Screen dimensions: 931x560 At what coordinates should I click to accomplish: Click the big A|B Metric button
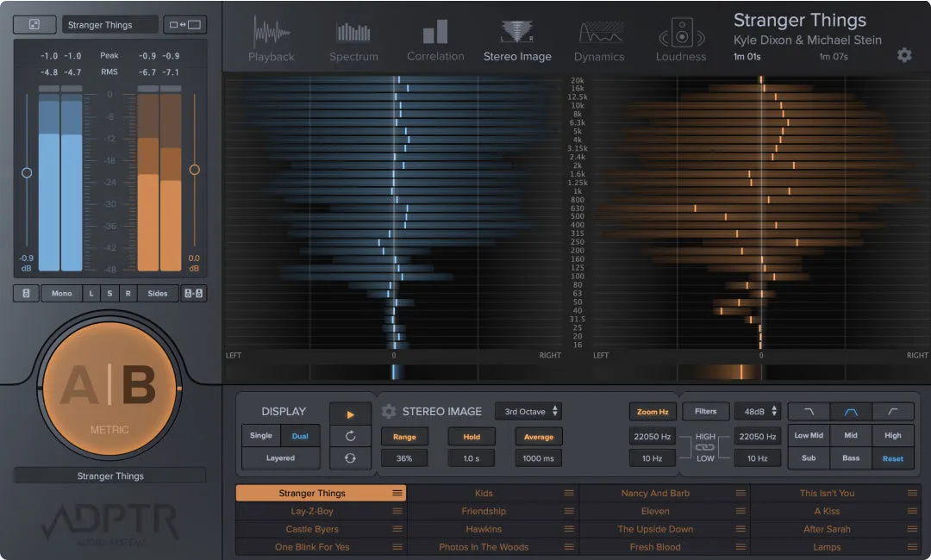(109, 389)
